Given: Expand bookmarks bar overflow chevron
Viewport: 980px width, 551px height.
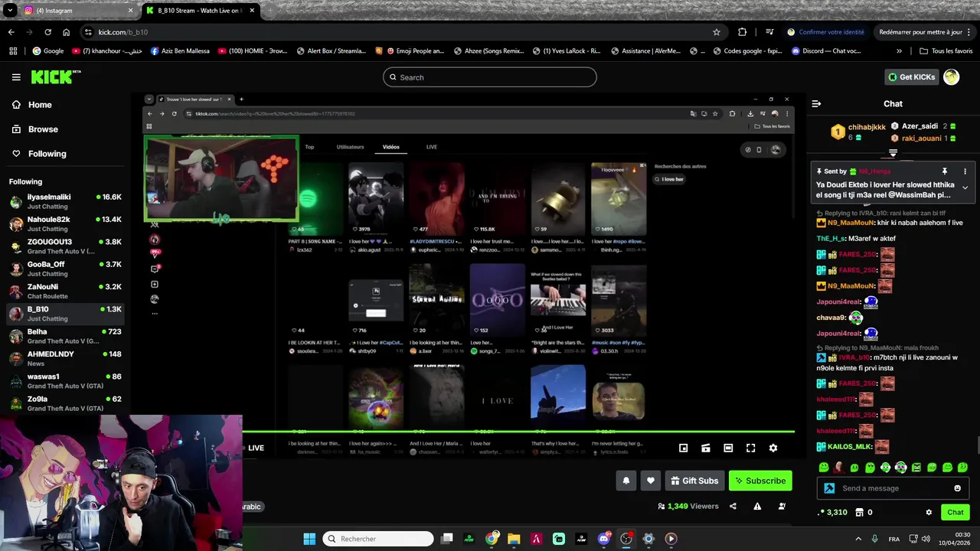Looking at the screenshot, I should coord(899,51).
